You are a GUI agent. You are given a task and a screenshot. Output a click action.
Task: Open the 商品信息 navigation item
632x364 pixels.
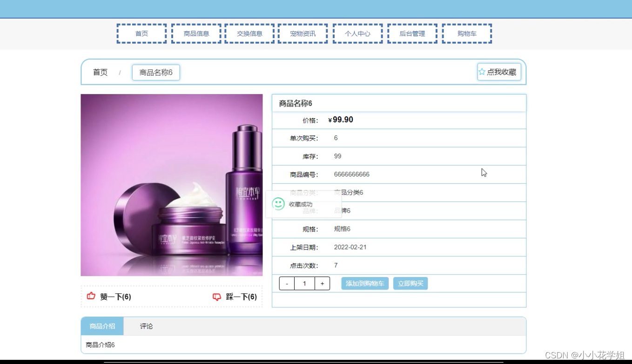pos(195,33)
